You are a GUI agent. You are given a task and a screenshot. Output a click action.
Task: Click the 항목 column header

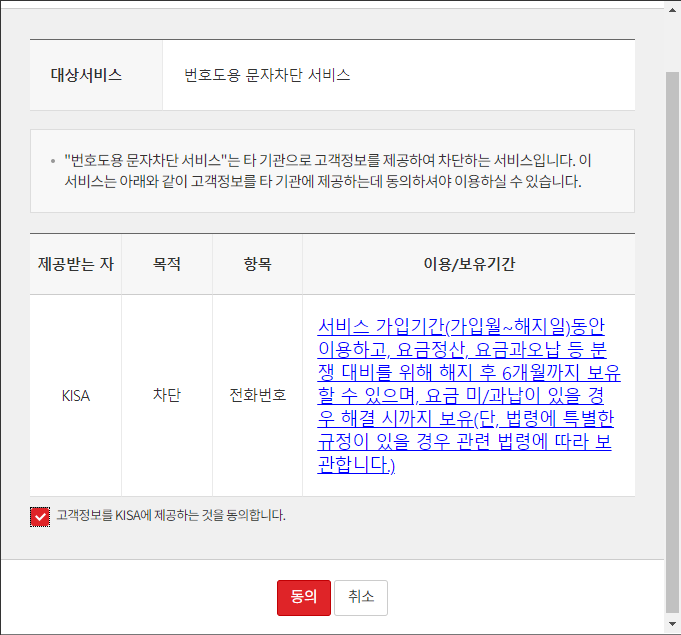pyautogui.click(x=258, y=264)
